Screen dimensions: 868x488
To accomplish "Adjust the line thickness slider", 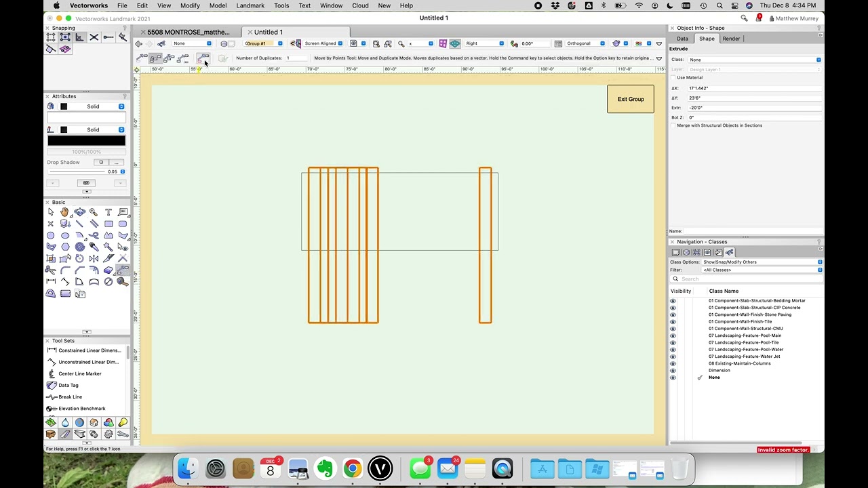I will click(77, 171).
